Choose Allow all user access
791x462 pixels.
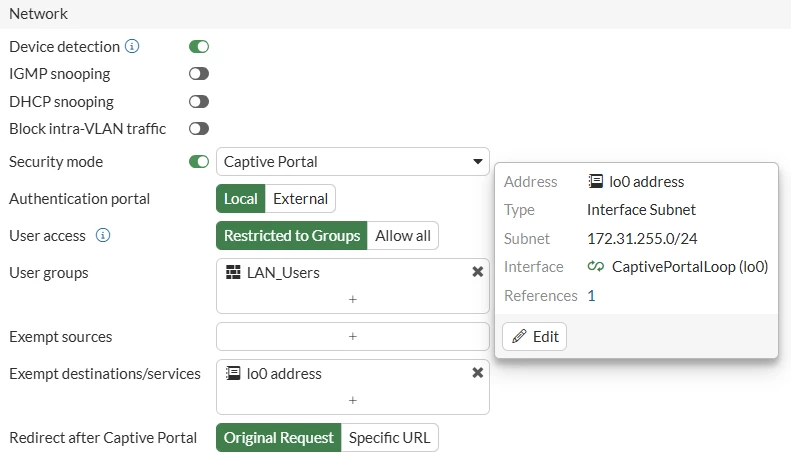click(403, 236)
